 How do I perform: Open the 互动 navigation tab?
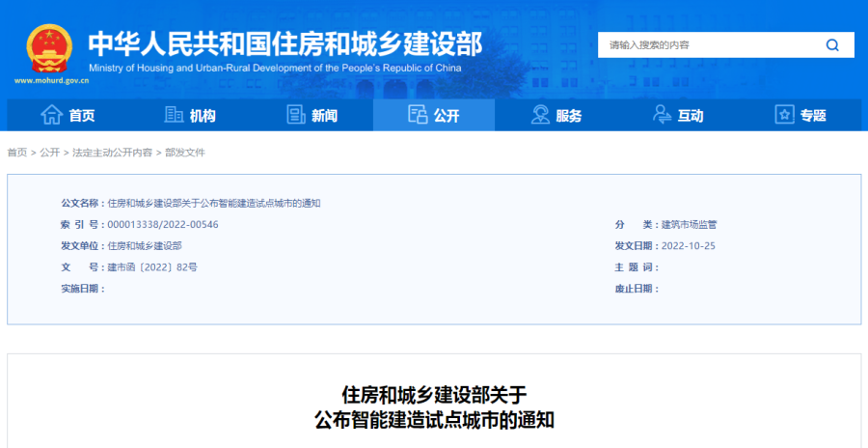pos(678,115)
